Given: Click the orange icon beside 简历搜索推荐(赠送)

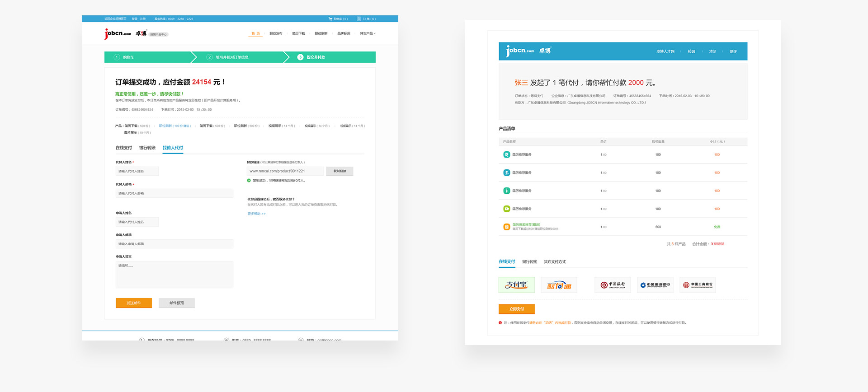Looking at the screenshot, I should 506,227.
